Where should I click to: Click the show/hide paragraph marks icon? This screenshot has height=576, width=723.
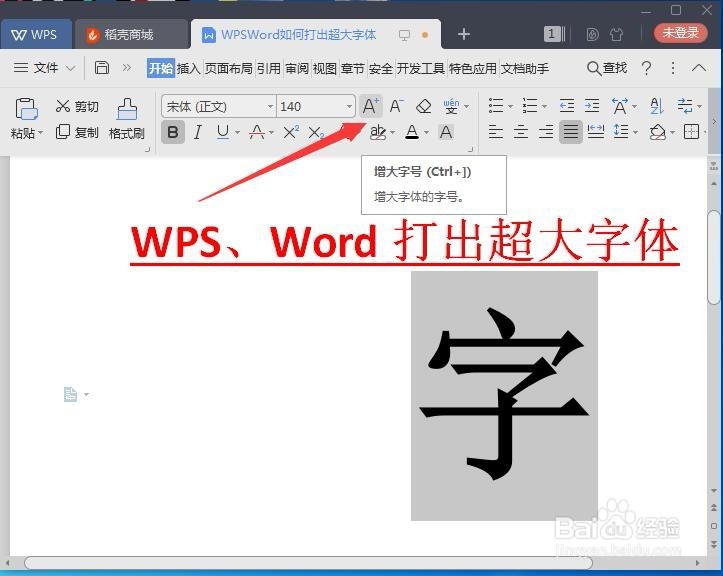tap(685, 106)
